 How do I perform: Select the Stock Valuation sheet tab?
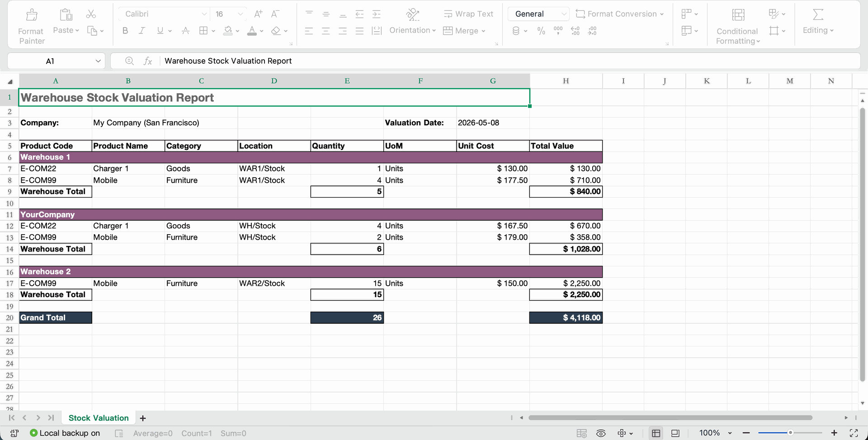pyautogui.click(x=99, y=418)
